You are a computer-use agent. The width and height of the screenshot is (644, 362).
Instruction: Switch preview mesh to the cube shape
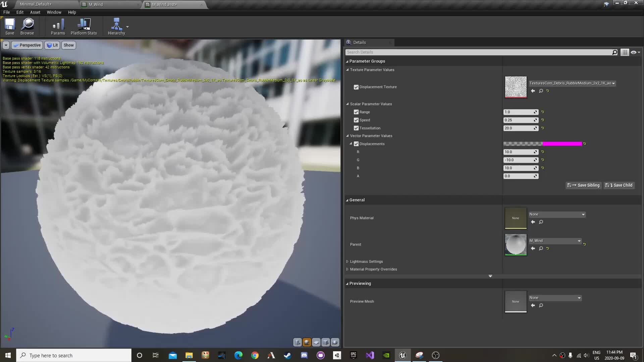point(326,342)
